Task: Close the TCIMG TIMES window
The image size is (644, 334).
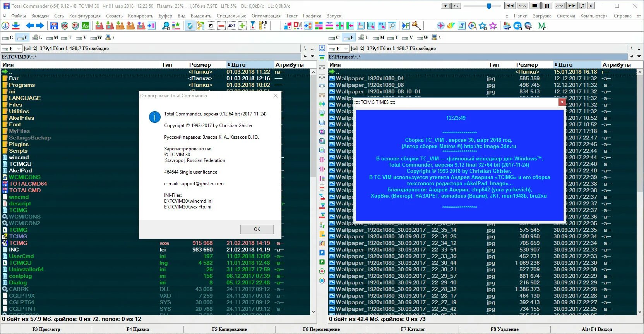Action: point(562,102)
